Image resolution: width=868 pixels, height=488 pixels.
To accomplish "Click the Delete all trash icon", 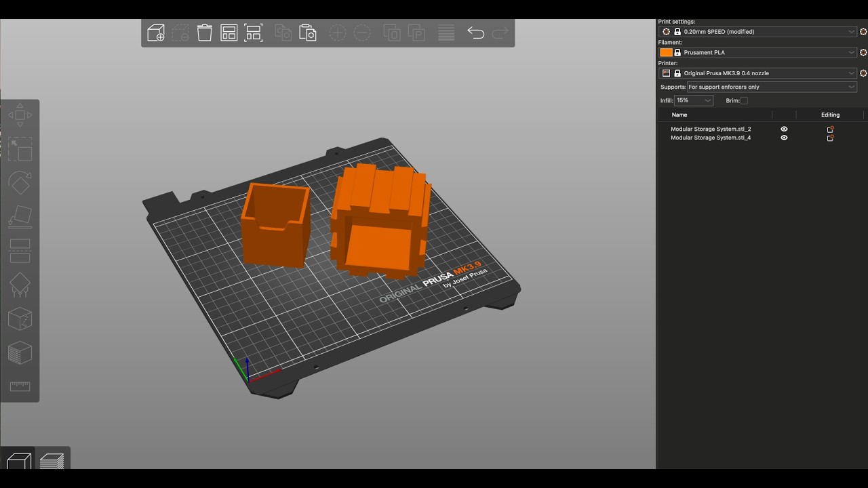I will 205,33.
